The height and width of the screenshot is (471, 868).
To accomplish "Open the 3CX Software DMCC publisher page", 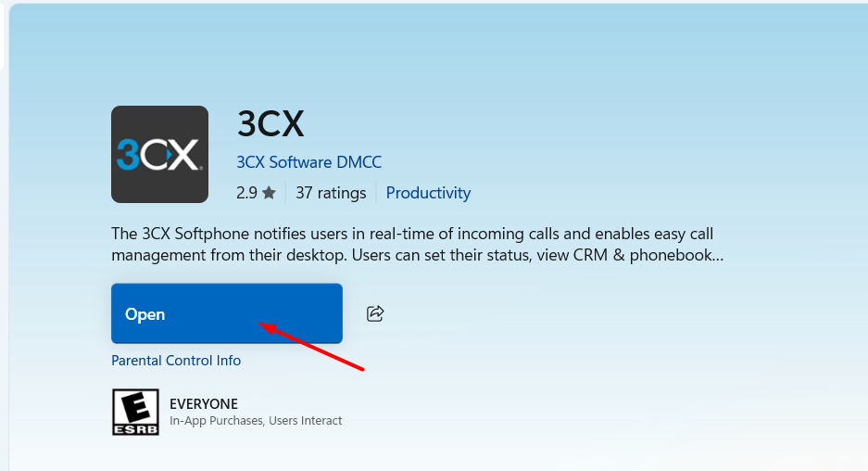I will click(x=308, y=161).
